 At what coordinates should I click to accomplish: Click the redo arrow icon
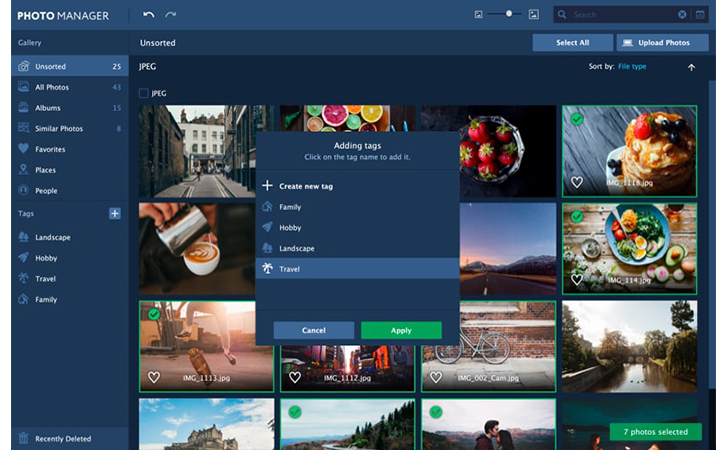(x=171, y=15)
